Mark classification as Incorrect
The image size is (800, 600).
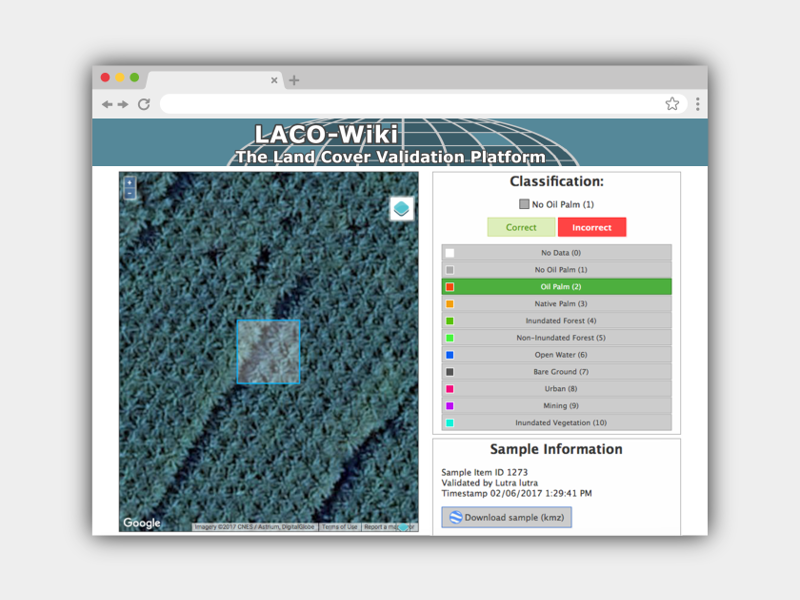592,228
